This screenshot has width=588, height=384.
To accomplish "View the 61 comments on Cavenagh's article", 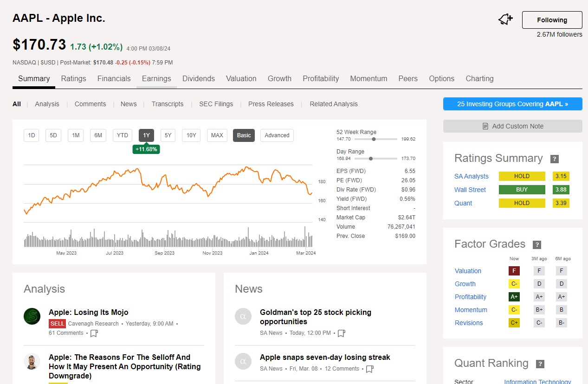I will click(x=65, y=333).
